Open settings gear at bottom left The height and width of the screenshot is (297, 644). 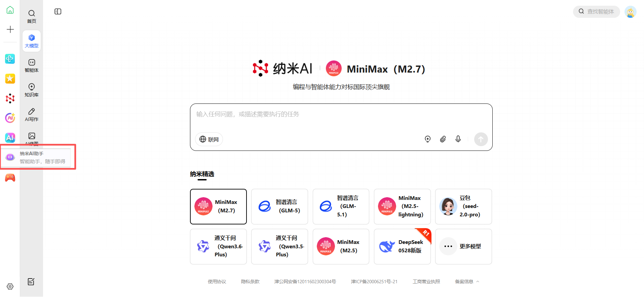(x=10, y=286)
